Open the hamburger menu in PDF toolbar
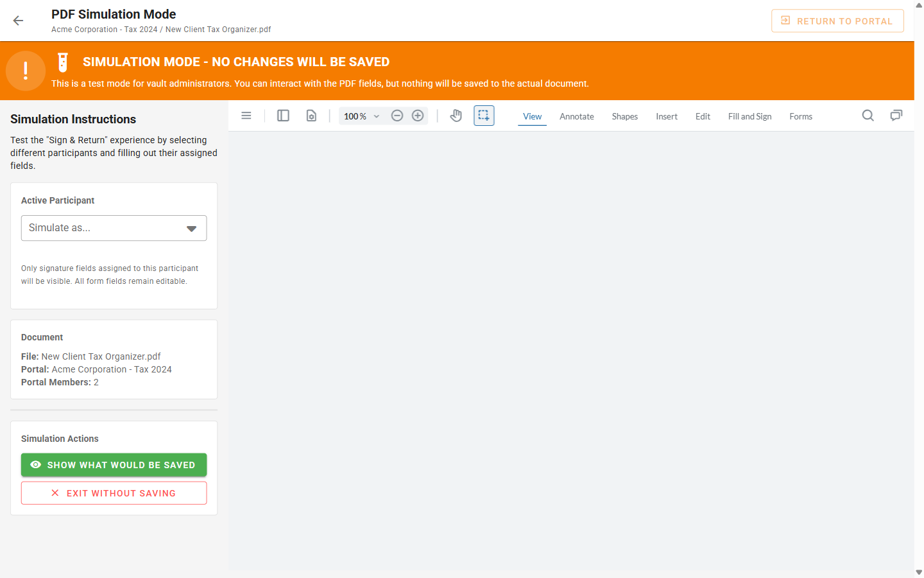 [x=246, y=116]
